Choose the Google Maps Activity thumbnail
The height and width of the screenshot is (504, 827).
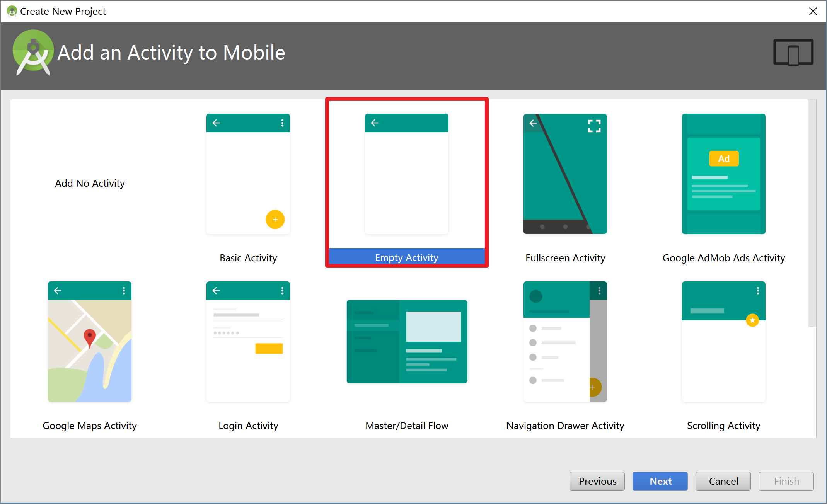pos(90,342)
